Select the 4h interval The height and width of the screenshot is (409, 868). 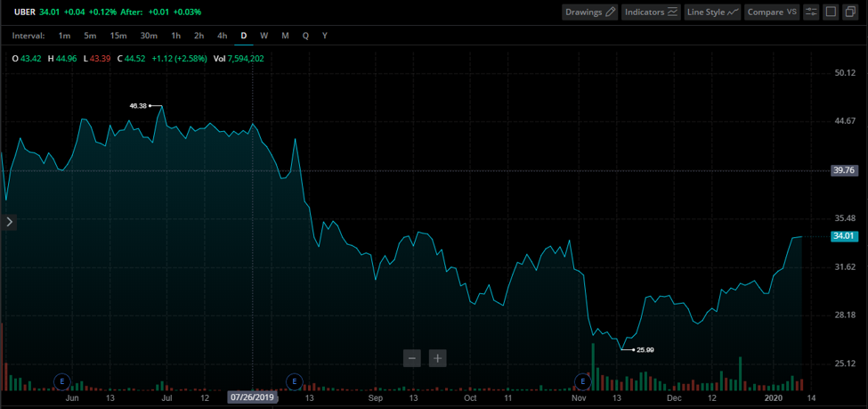pos(222,36)
